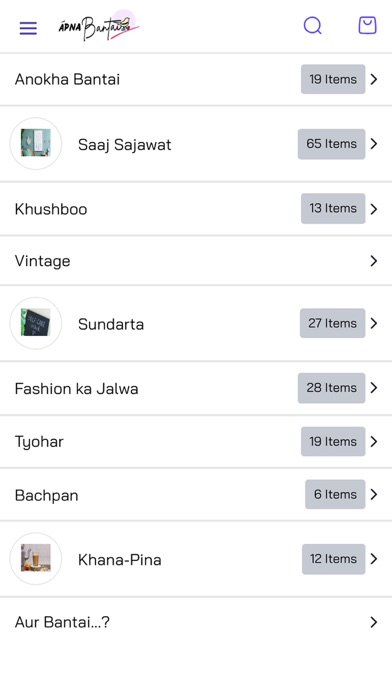Select the Sundarta category thumbnail
This screenshot has height=696, width=392.
coord(36,323)
